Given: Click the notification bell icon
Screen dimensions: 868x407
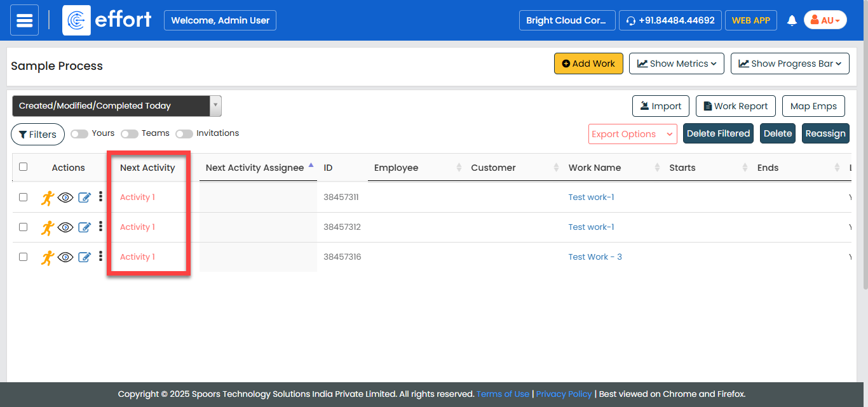Looking at the screenshot, I should point(792,20).
